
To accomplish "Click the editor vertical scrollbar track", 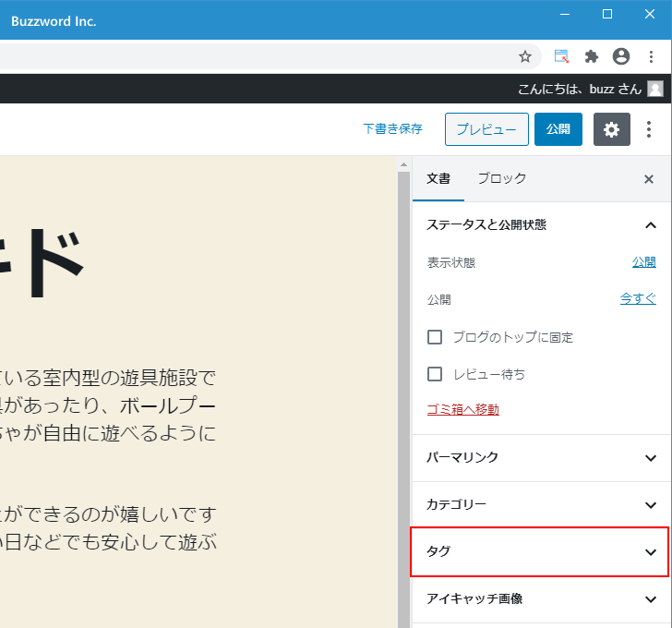I will 403,399.
